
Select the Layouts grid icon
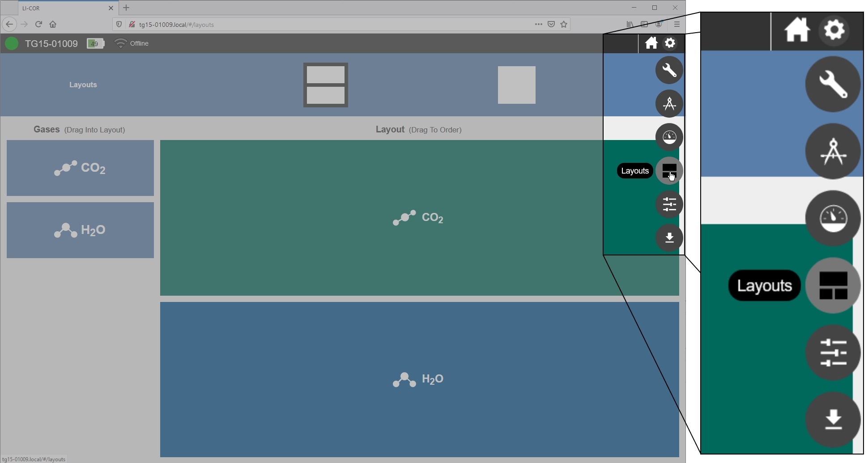pos(669,170)
